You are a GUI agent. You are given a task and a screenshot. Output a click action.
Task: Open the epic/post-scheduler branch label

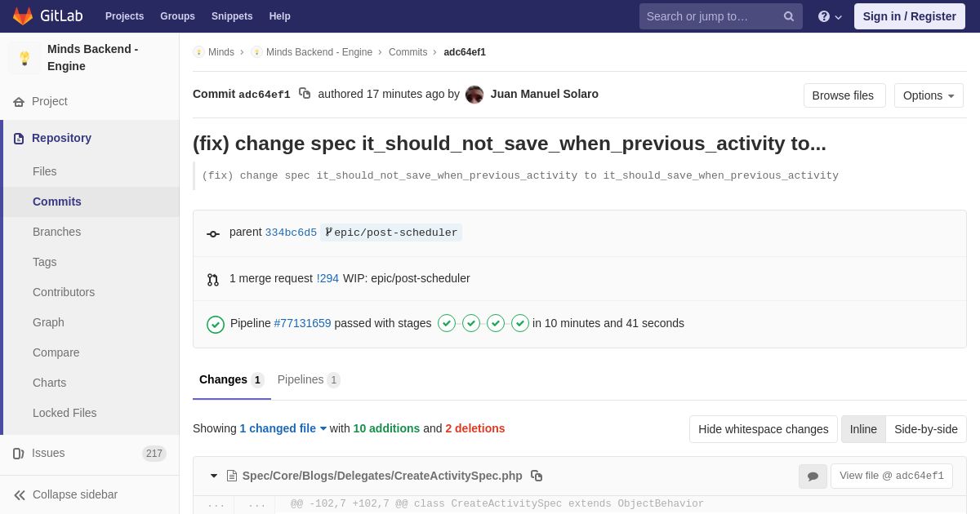coord(391,233)
